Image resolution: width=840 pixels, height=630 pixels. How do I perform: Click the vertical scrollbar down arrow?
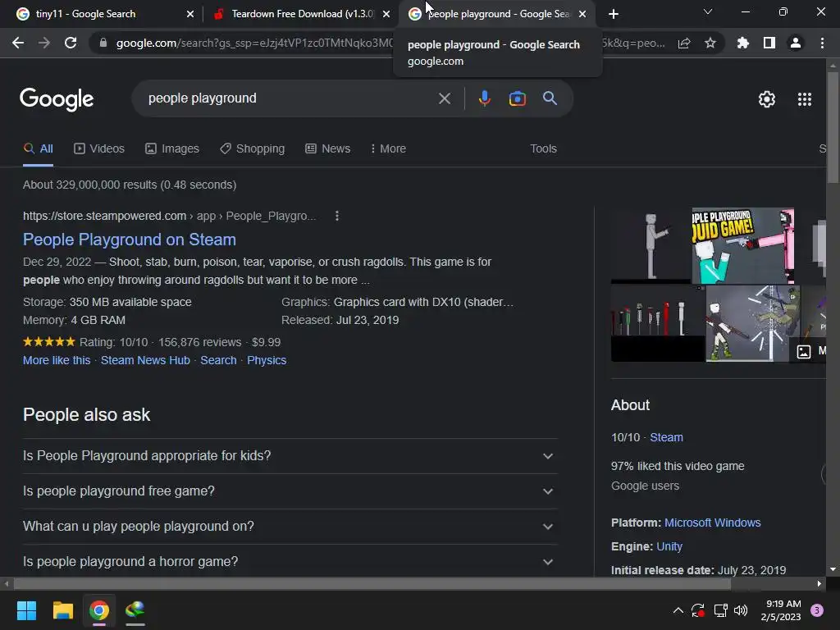[x=833, y=569]
